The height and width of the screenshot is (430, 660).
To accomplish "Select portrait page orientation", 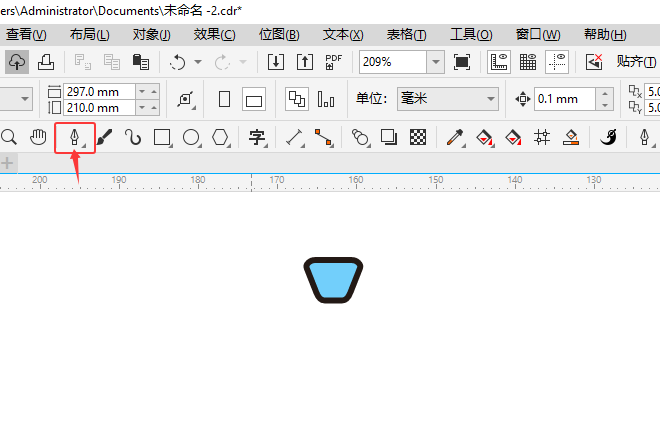I will (224, 99).
